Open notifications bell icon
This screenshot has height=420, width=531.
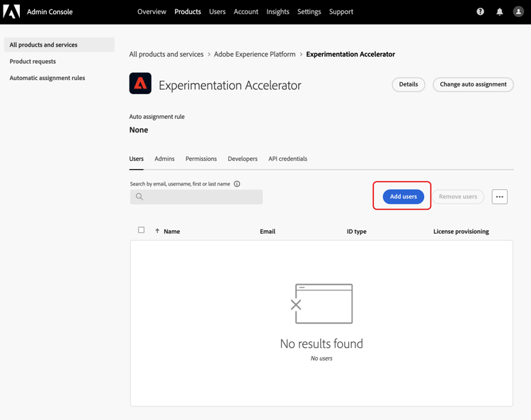(x=500, y=11)
